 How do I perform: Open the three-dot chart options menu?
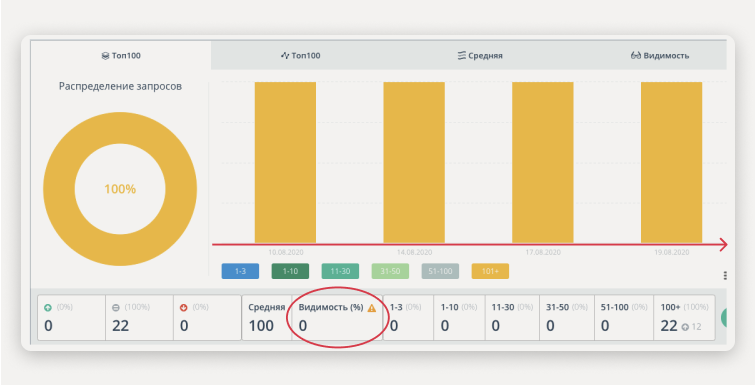(725, 276)
